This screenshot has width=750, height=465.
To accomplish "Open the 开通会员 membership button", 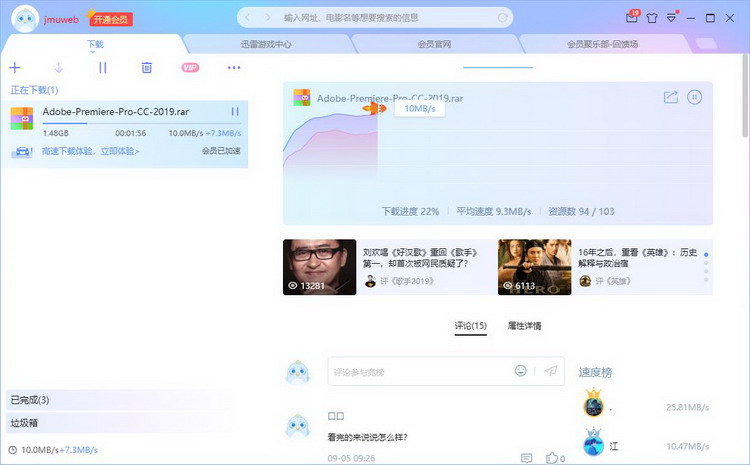I will click(110, 20).
